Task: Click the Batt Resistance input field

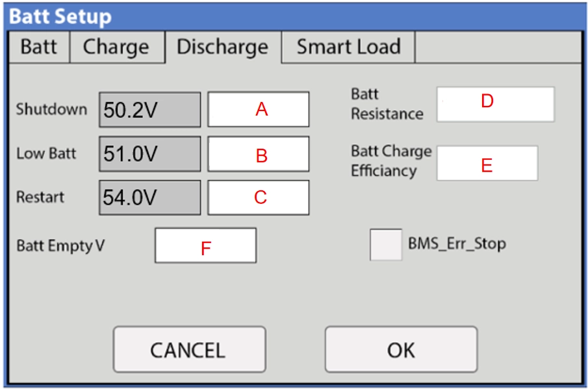Action: pos(495,105)
